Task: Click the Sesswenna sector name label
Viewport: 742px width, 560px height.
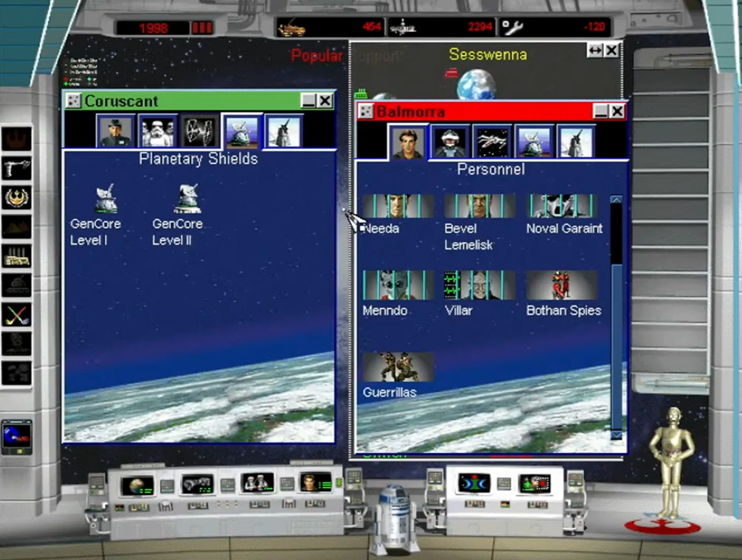Action: click(488, 54)
